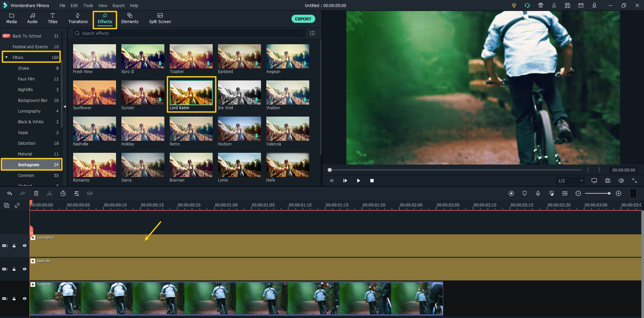644x318 pixels.
Task: Adjust preview volume via speaker icon
Action: coord(621,181)
